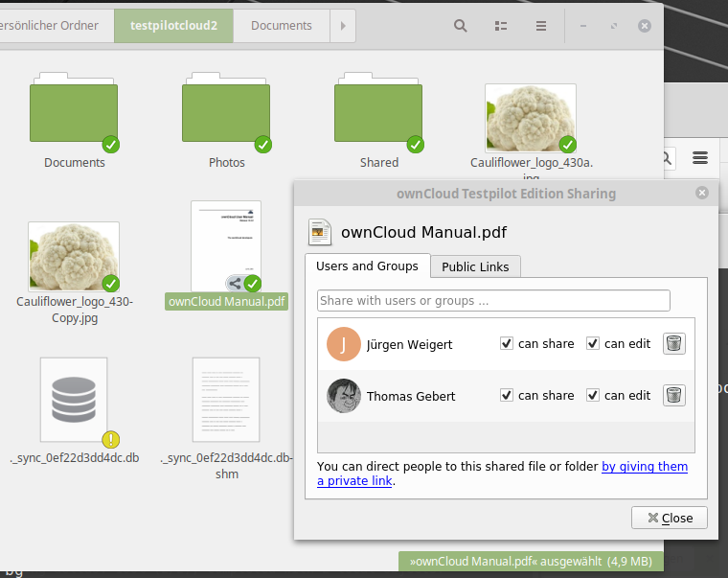Close the sharing dialog via title bar X
Screen dimensions: 728x578
click(702, 193)
